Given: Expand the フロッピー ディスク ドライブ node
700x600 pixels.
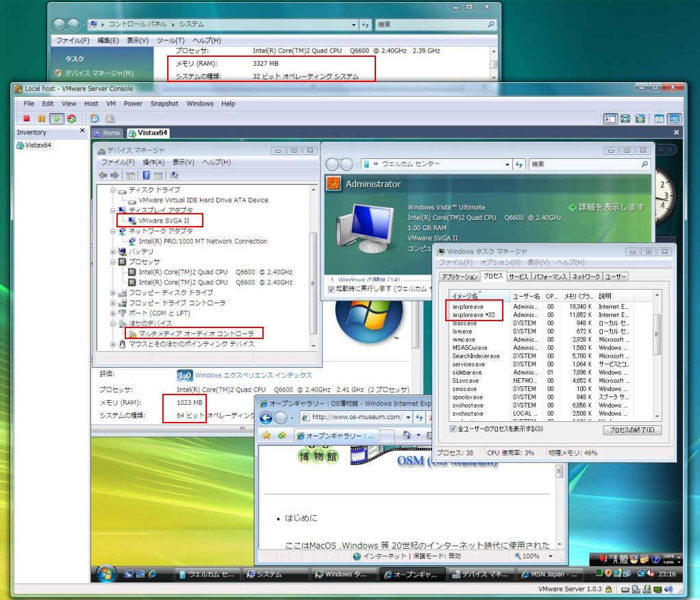Looking at the screenshot, I should 113,293.
